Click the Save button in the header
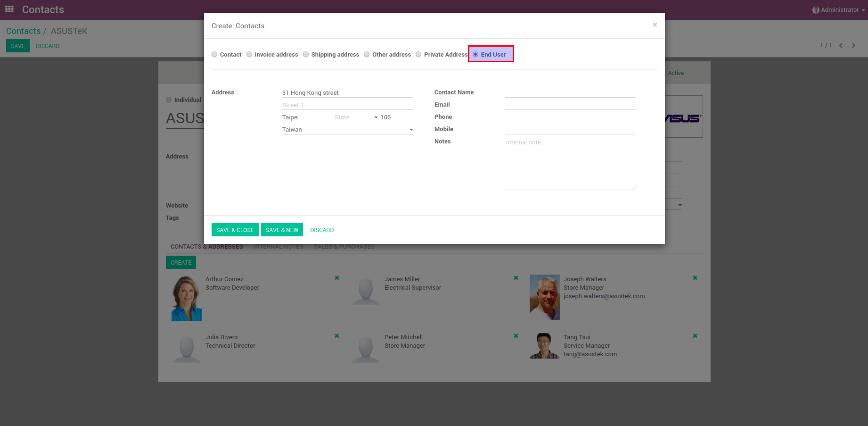Screen dimensions: 868x426 (18, 46)
